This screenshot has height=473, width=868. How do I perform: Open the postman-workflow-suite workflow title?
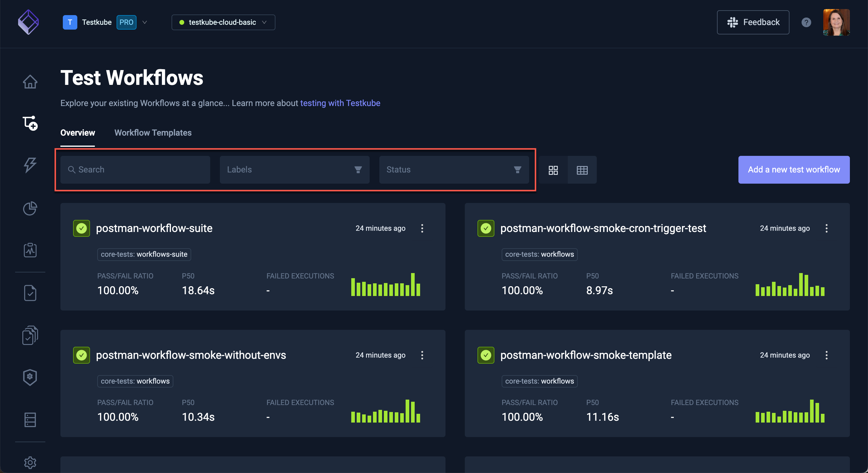pos(154,228)
